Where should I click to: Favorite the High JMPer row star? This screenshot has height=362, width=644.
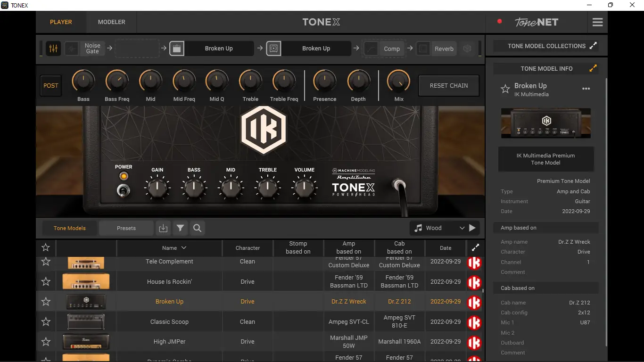(46, 342)
